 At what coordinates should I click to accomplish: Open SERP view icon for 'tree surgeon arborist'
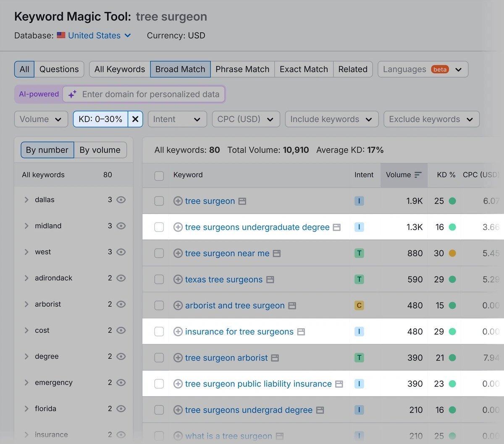click(275, 358)
